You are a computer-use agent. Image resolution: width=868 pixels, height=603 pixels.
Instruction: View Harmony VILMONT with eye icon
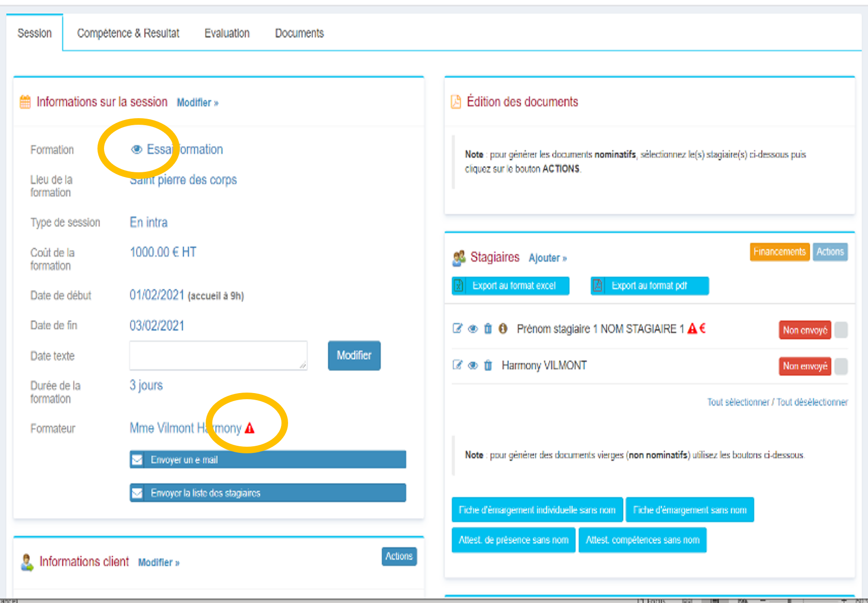[473, 366]
